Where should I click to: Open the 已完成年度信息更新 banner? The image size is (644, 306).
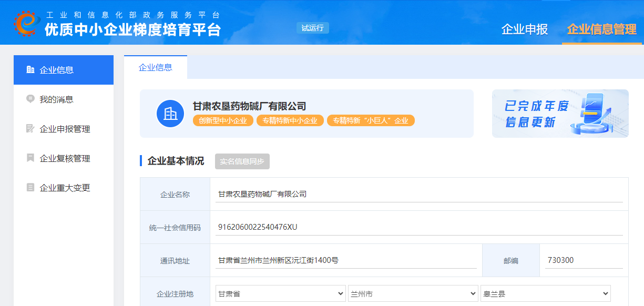[560, 114]
